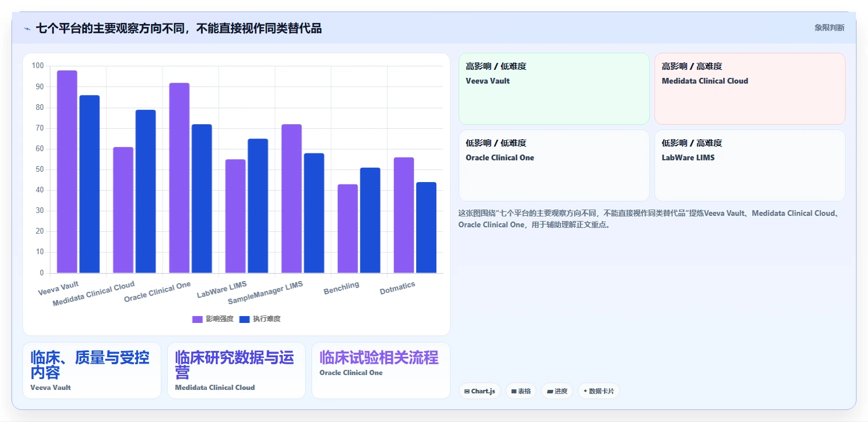The image size is (868, 422).
Task: Click the 数据卡片 tag
Action: [599, 391]
